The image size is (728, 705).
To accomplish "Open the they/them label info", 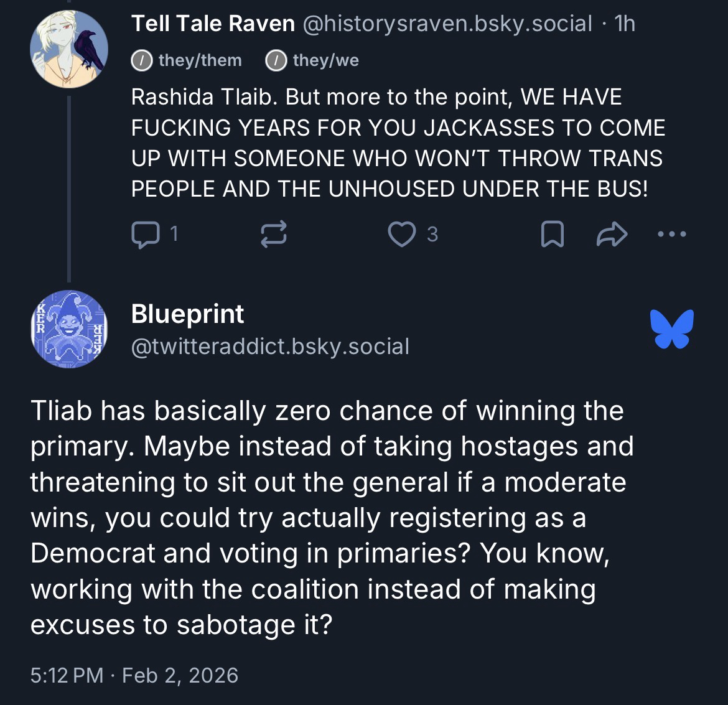I will point(187,60).
